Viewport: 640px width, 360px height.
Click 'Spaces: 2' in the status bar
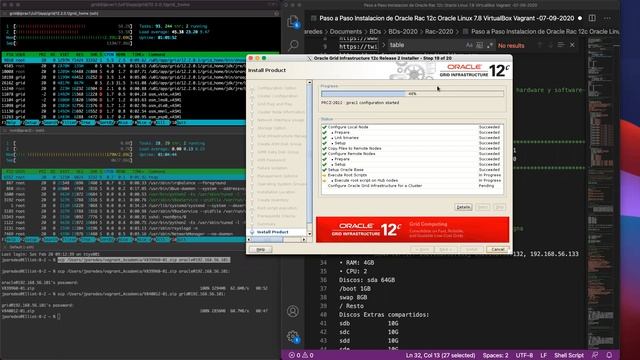(496, 356)
